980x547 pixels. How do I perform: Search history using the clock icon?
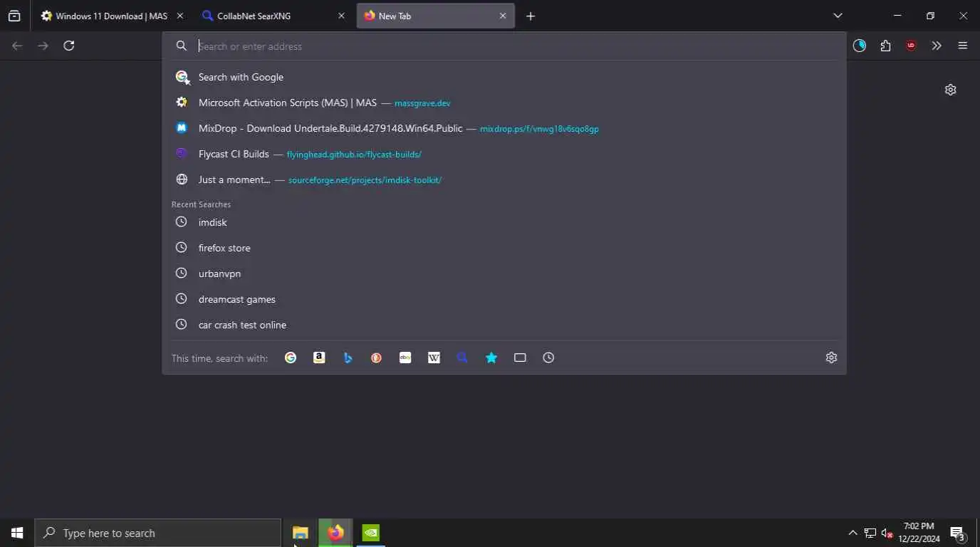pyautogui.click(x=548, y=358)
